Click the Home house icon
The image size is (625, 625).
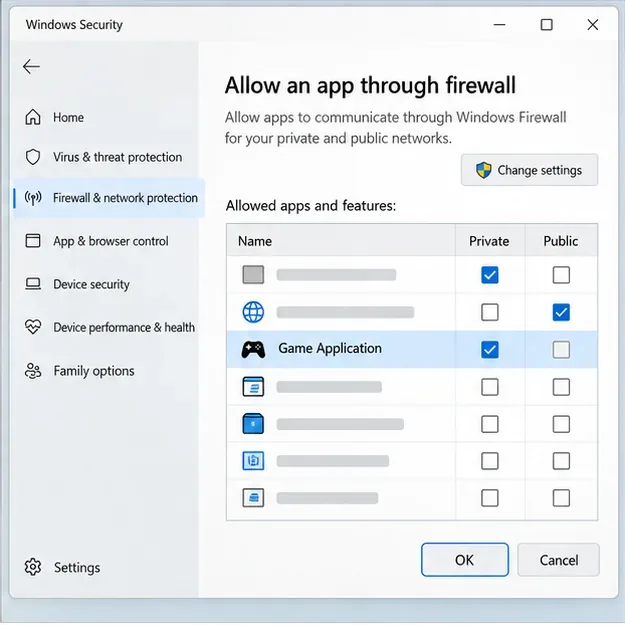tap(33, 117)
